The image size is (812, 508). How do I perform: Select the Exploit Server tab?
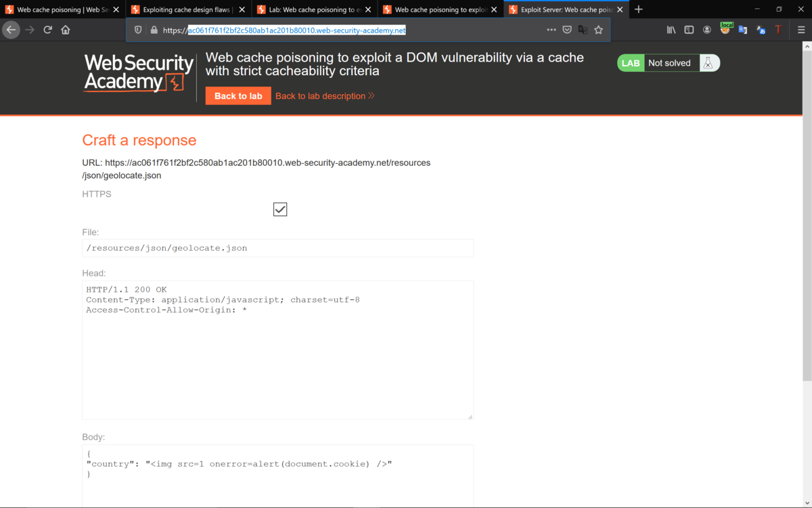566,9
